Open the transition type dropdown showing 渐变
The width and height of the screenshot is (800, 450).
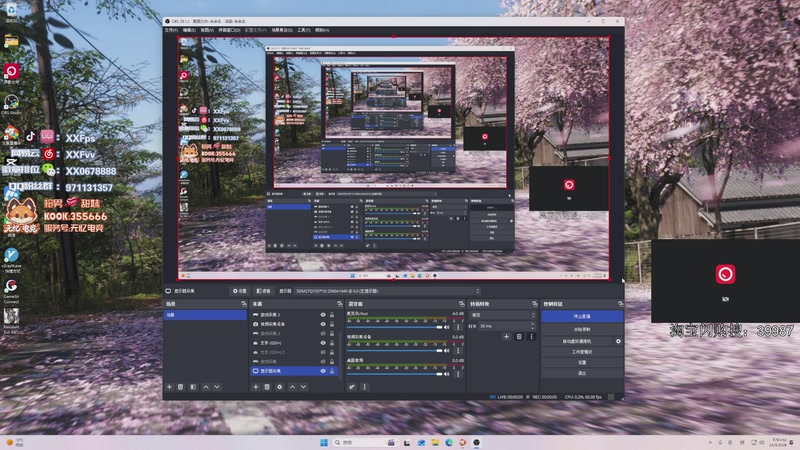coord(503,315)
